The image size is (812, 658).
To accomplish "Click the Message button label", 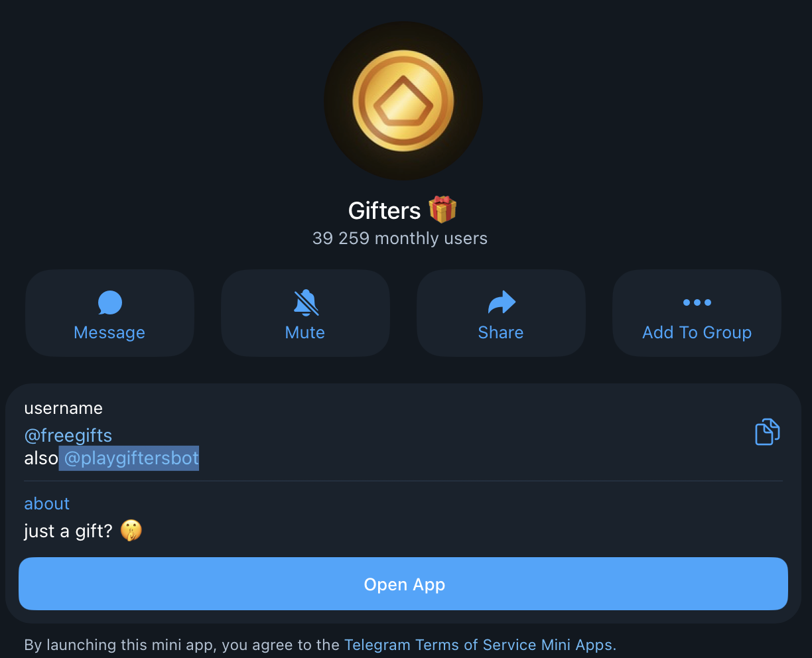I will pos(109,332).
